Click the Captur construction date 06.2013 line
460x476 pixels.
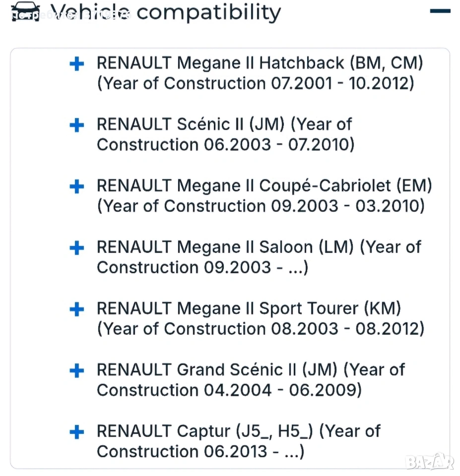coord(200,452)
